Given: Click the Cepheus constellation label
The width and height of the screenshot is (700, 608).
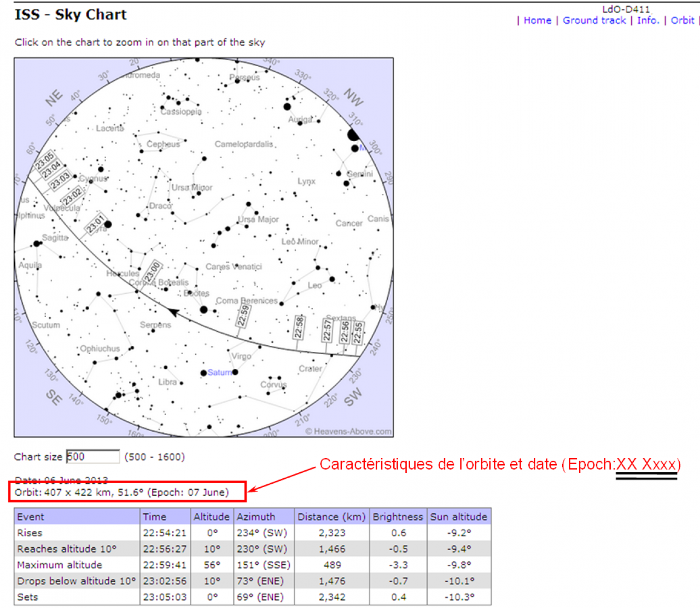Looking at the screenshot, I should pos(163,144).
